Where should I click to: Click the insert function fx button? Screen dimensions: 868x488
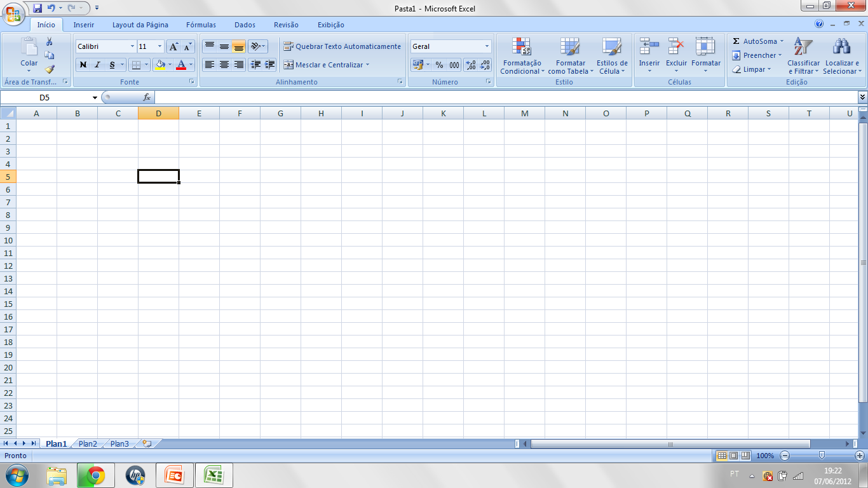click(147, 97)
